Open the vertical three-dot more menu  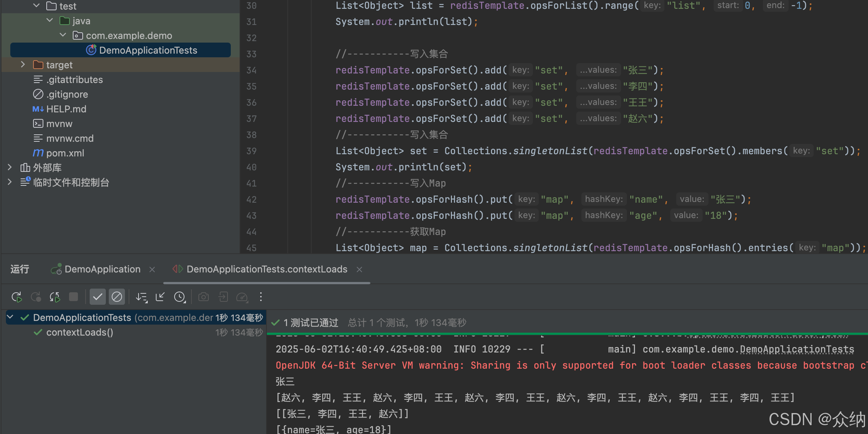click(x=261, y=297)
